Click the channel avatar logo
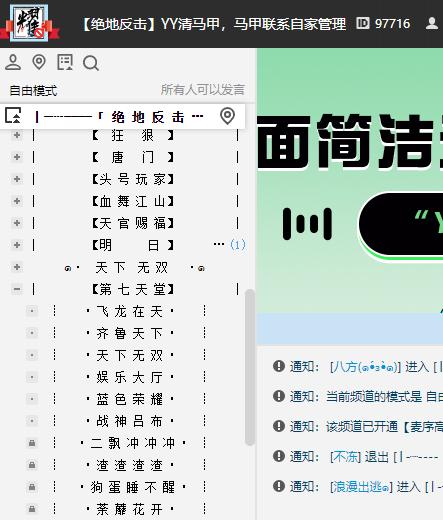The width and height of the screenshot is (443, 520). [29, 23]
